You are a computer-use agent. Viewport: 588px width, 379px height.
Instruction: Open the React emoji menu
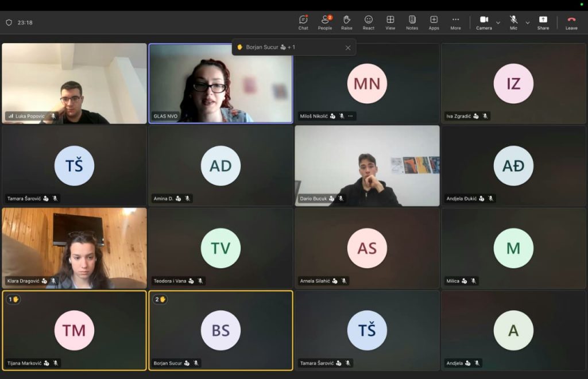(x=369, y=22)
